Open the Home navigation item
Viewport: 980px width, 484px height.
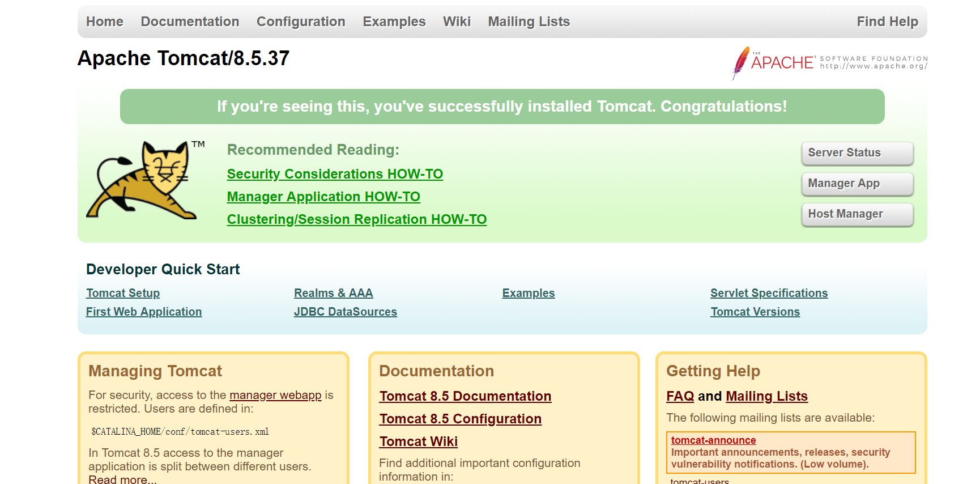click(105, 22)
